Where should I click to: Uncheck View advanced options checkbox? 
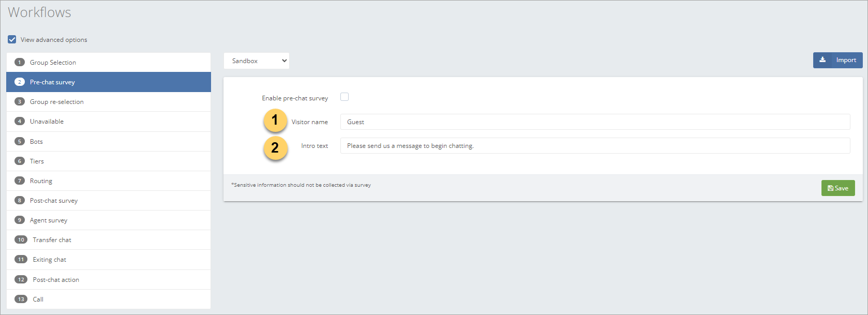(x=12, y=39)
